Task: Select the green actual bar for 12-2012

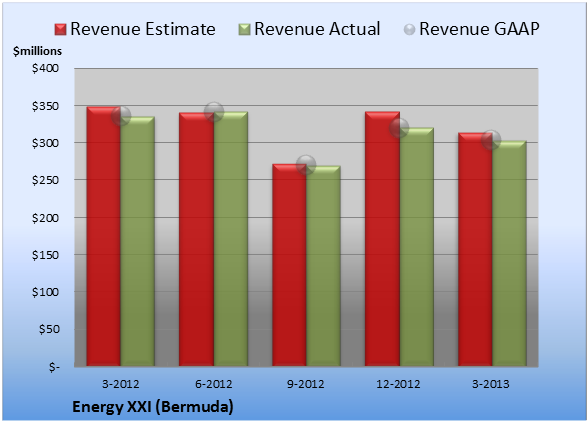Action: 416,247
